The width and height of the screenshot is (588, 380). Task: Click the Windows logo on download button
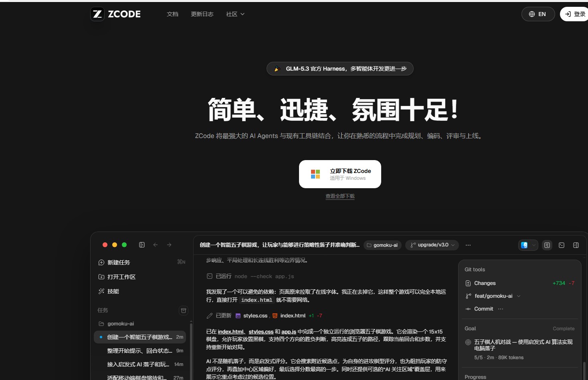click(x=315, y=174)
